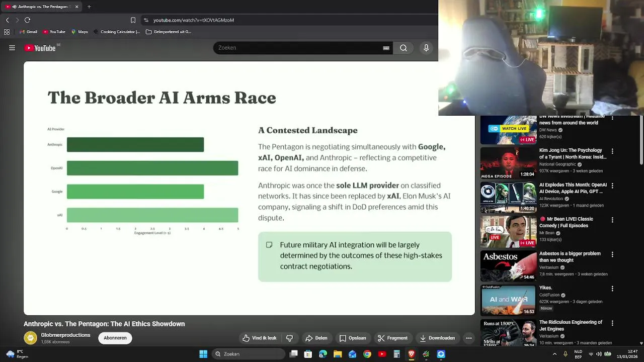
Task: Show hidden system tray icons chevron
Action: pos(554,354)
